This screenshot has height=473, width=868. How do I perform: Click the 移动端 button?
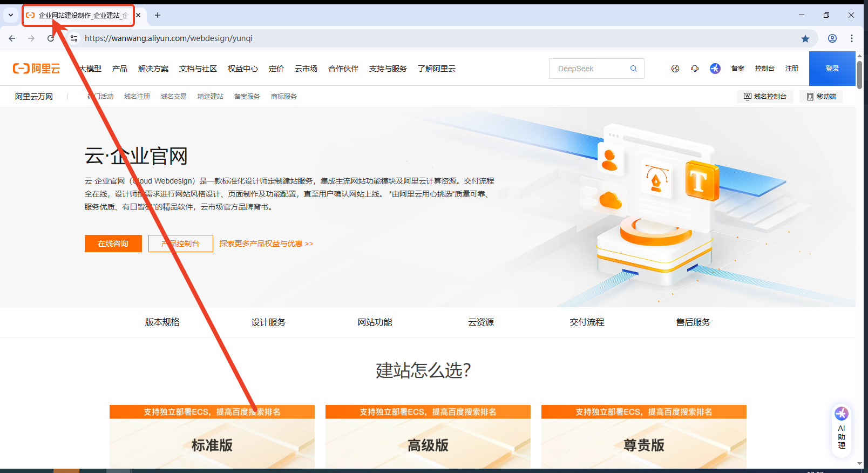click(821, 97)
